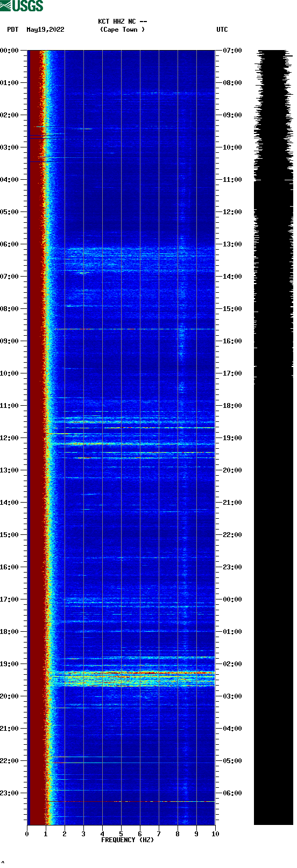
Task: Click the 19:00 UTC time label
Action: click(x=232, y=438)
